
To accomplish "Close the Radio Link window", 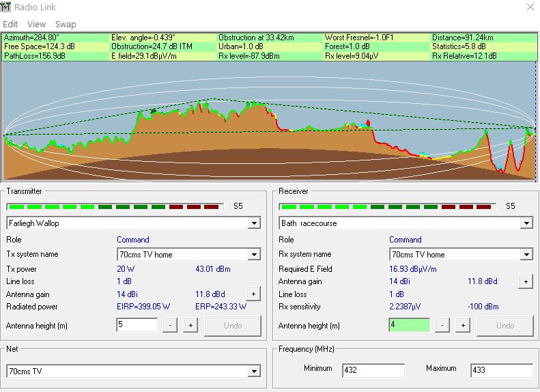I will point(530,7).
